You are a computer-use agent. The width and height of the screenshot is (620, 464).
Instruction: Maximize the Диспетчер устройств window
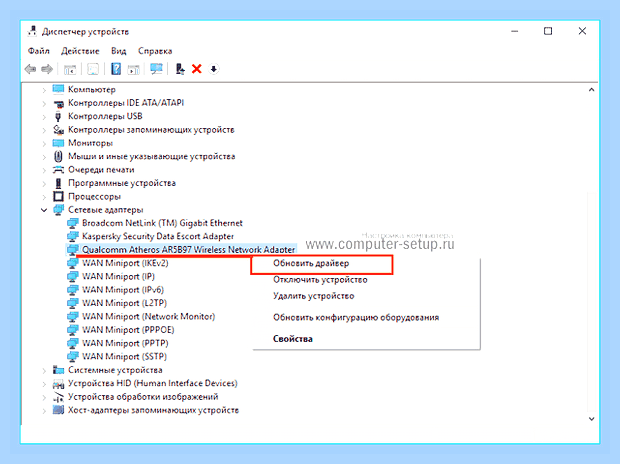tap(548, 31)
